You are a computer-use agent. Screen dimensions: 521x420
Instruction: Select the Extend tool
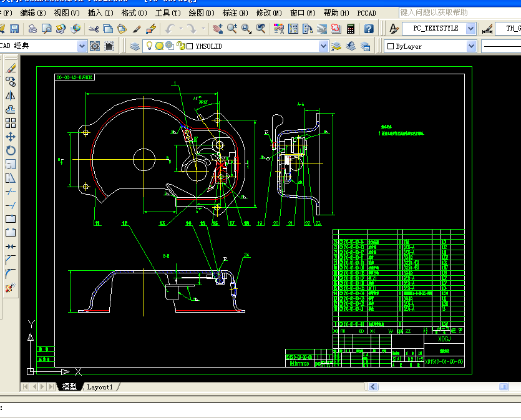pyautogui.click(x=11, y=205)
